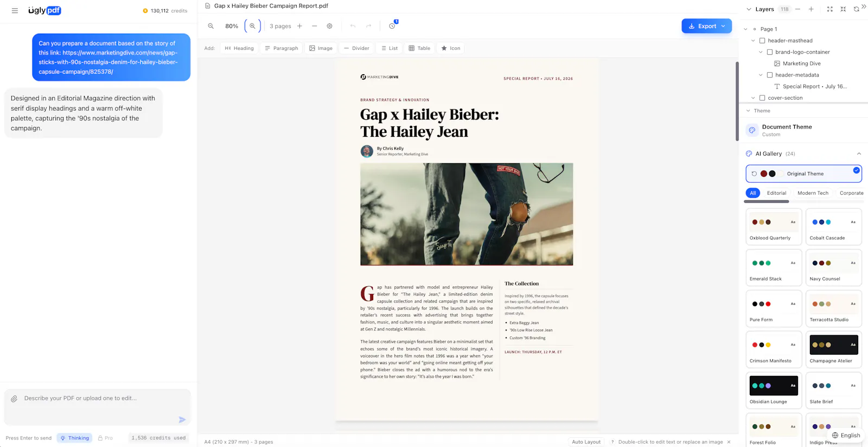Image resolution: width=868 pixels, height=447 pixels.
Task: Click the AI Gallery palette icon
Action: click(x=749, y=154)
